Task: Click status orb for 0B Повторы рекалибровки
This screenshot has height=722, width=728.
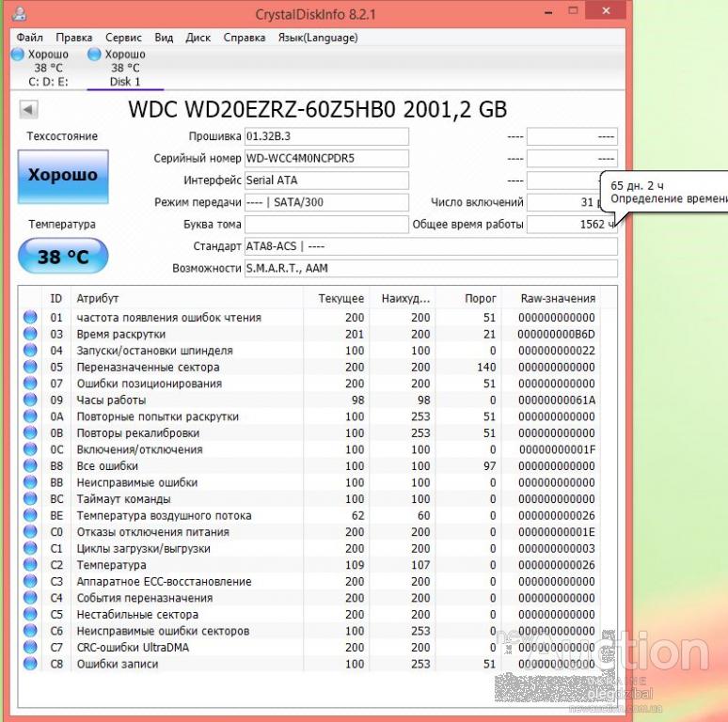Action: tap(30, 432)
